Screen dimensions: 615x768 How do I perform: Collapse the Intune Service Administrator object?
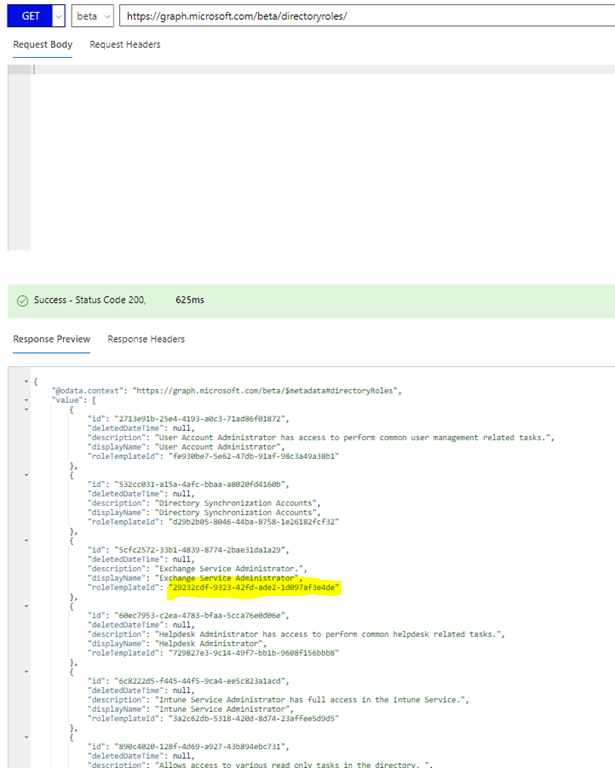(x=26, y=672)
